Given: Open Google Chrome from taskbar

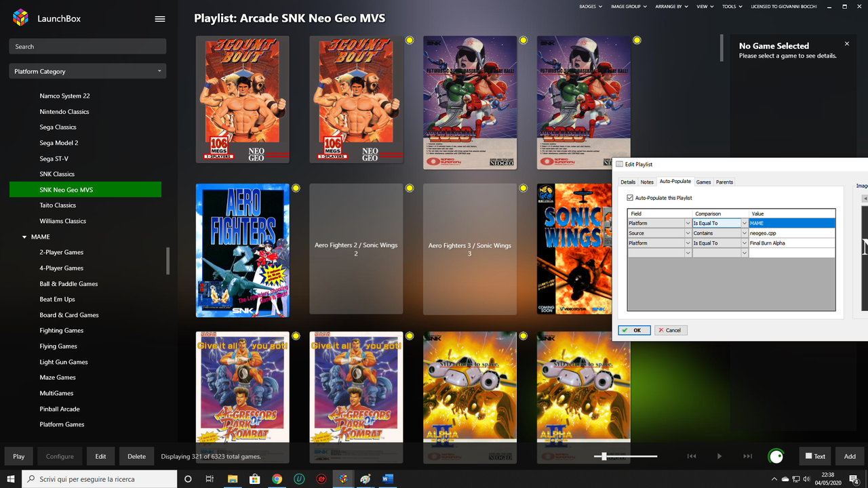Looking at the screenshot, I should (277, 479).
